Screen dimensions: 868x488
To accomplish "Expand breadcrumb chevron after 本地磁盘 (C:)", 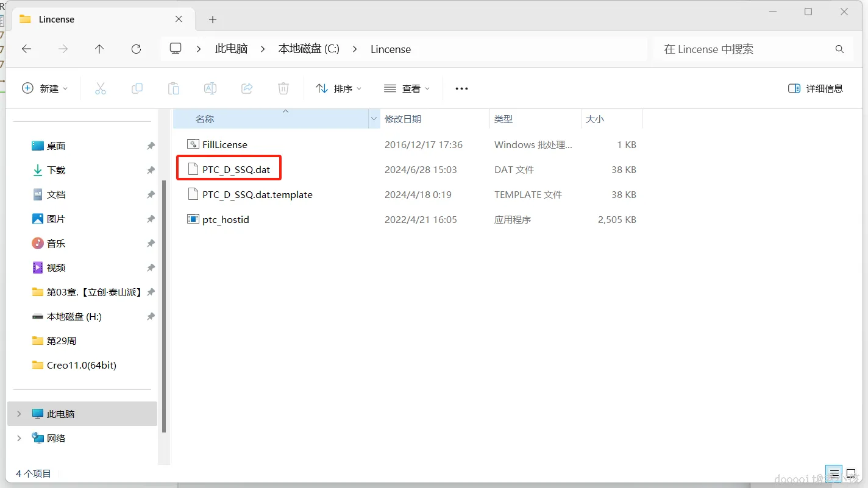I will pyautogui.click(x=355, y=49).
